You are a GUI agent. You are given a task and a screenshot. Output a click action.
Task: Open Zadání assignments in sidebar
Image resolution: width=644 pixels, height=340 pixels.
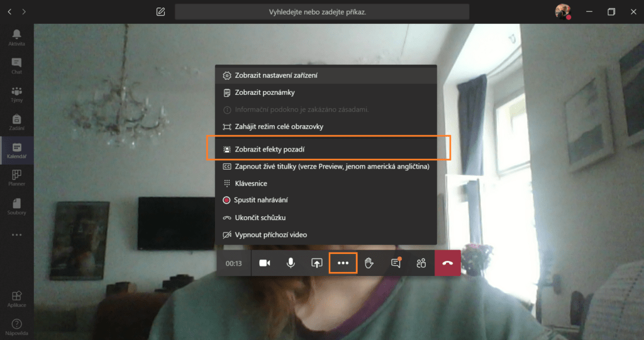pos(16,121)
